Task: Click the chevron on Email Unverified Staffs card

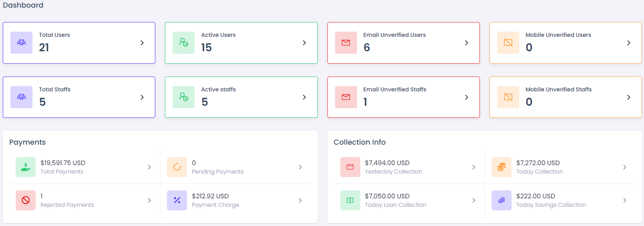Action: 466,97
